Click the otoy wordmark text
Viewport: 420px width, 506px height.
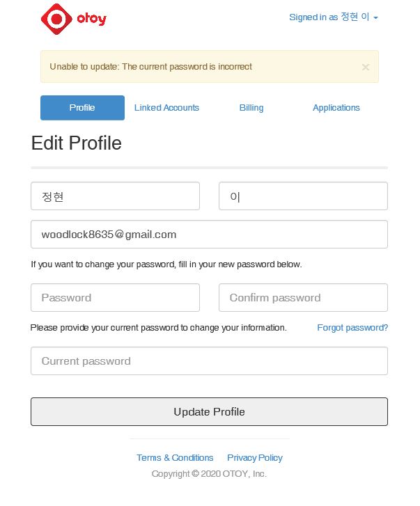pyautogui.click(x=92, y=19)
